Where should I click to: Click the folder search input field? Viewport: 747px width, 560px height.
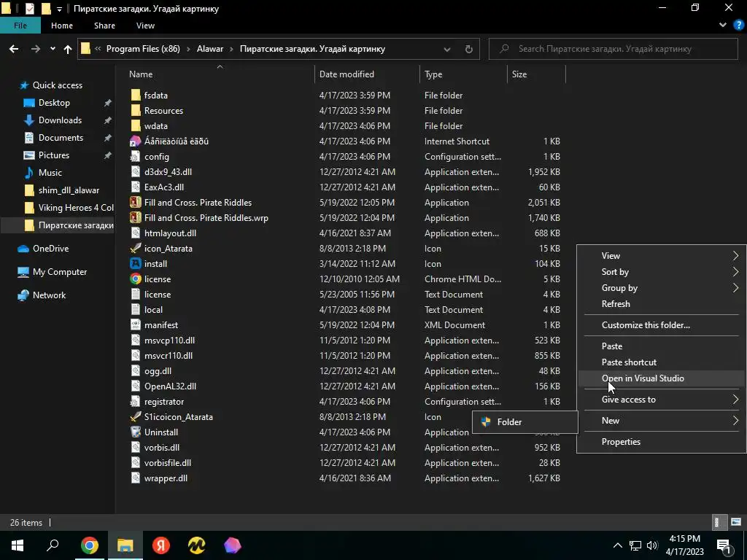click(613, 49)
